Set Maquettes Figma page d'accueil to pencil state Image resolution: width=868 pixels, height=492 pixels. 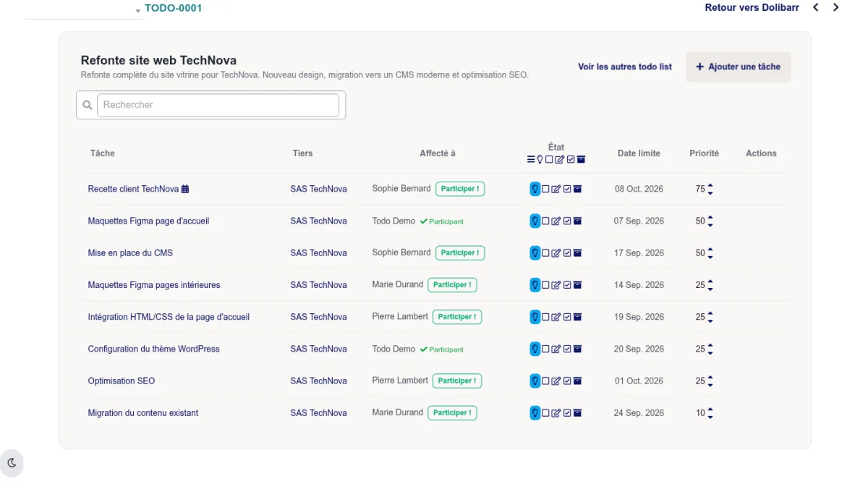coord(556,221)
